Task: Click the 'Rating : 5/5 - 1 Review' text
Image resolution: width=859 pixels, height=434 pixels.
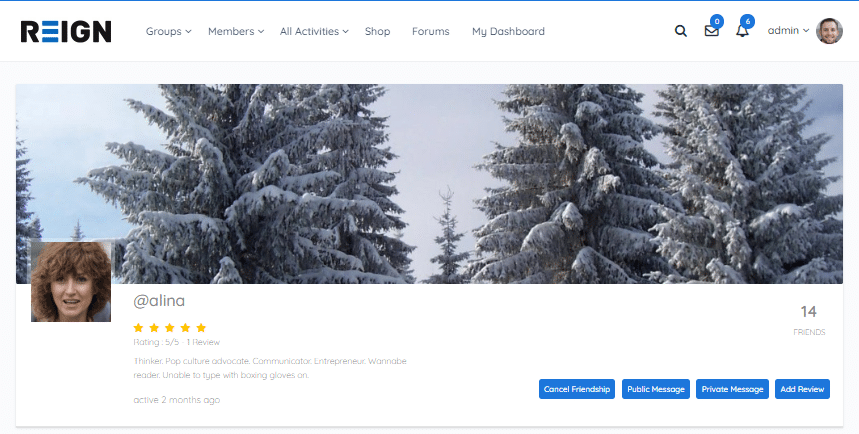Action: (176, 342)
